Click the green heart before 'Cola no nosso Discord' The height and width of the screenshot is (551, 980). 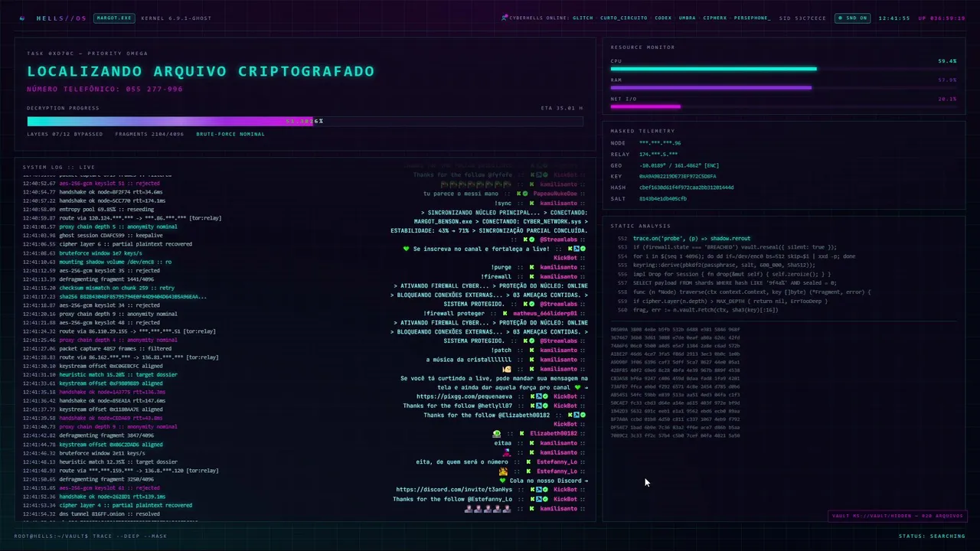pyautogui.click(x=503, y=480)
